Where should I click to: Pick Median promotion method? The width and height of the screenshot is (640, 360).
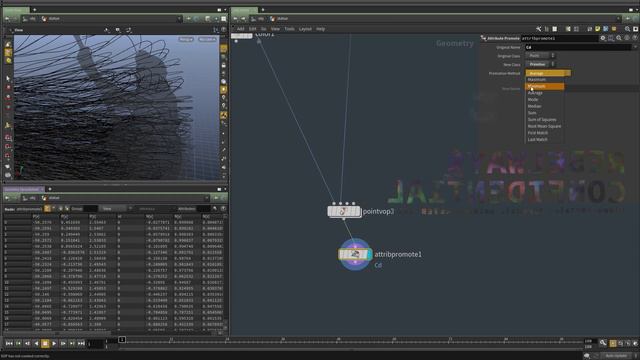pos(534,106)
